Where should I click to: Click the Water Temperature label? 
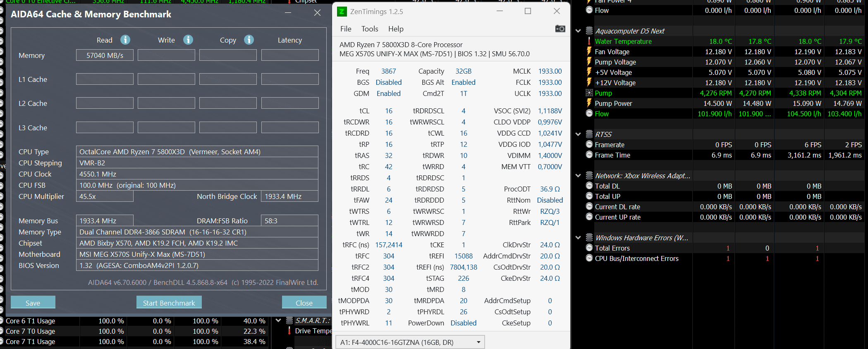tap(623, 41)
